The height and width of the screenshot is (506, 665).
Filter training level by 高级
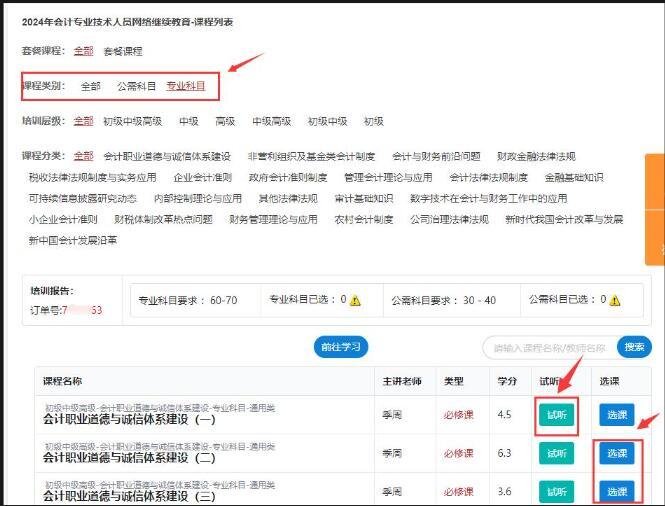225,121
